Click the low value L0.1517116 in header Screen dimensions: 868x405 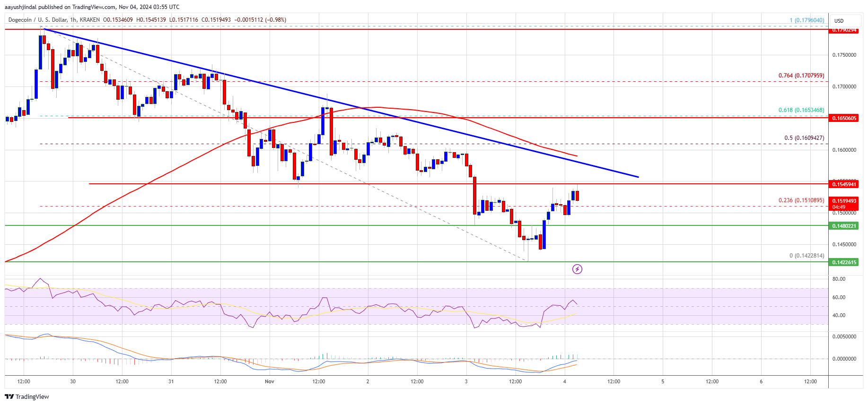coord(184,20)
